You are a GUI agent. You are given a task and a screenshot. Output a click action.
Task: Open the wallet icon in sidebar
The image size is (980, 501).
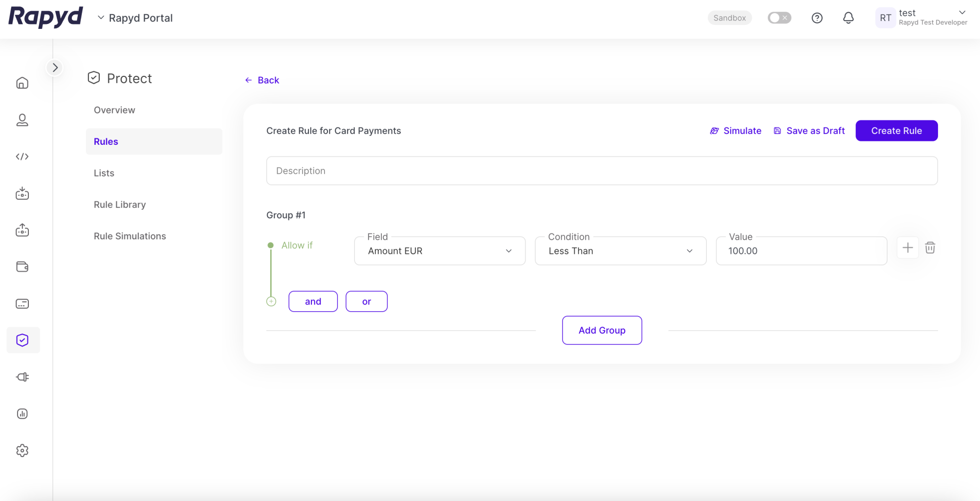pyautogui.click(x=22, y=267)
